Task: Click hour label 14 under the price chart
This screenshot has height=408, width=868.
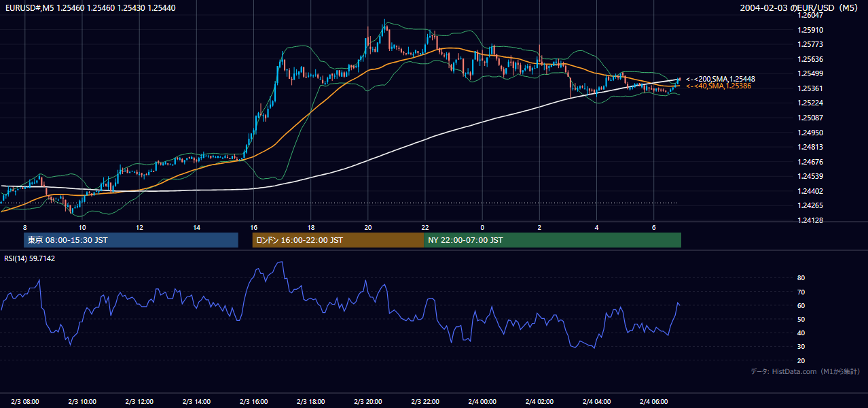Action: 196,227
